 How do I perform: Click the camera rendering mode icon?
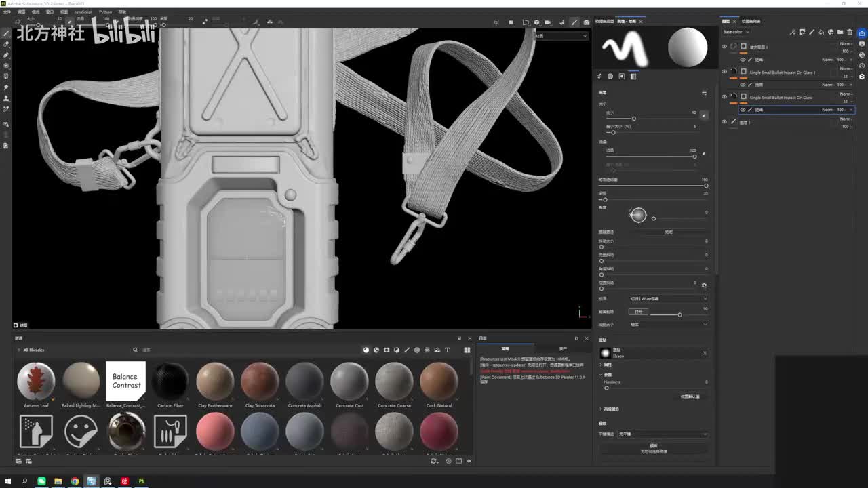pos(587,22)
